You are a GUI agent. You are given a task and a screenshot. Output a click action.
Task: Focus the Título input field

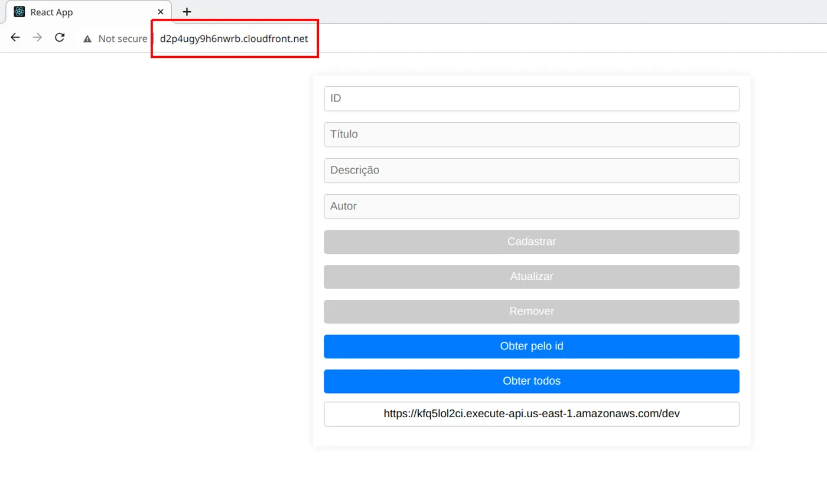point(532,135)
